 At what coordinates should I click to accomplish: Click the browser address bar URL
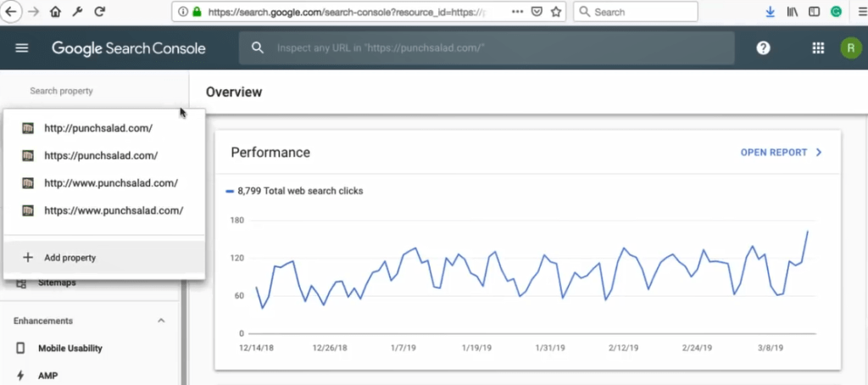[347, 12]
